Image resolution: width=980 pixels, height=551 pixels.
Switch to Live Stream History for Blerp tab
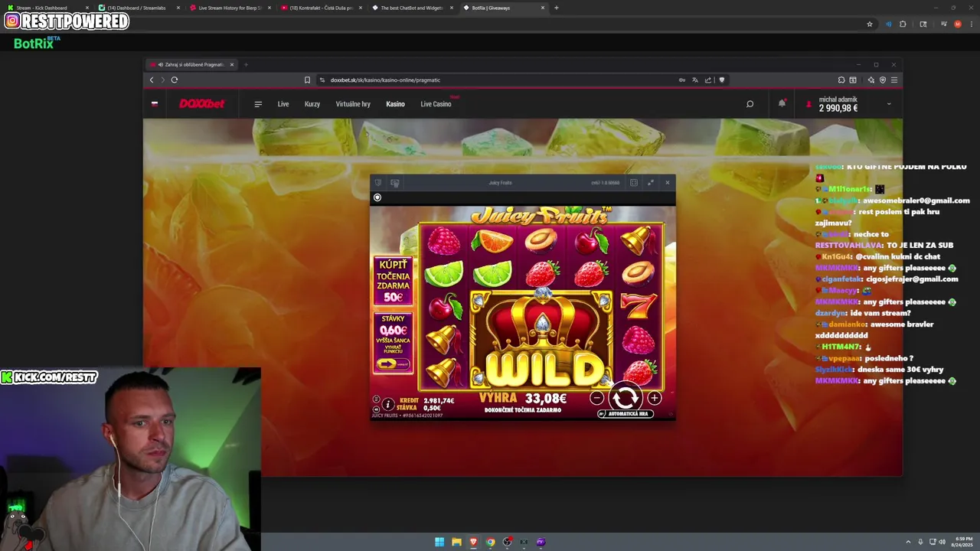click(230, 8)
